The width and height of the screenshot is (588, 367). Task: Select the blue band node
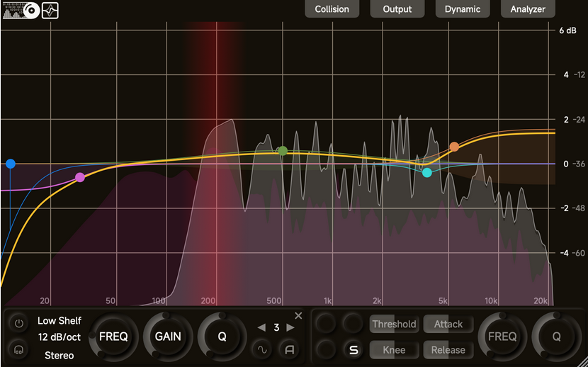click(x=11, y=164)
